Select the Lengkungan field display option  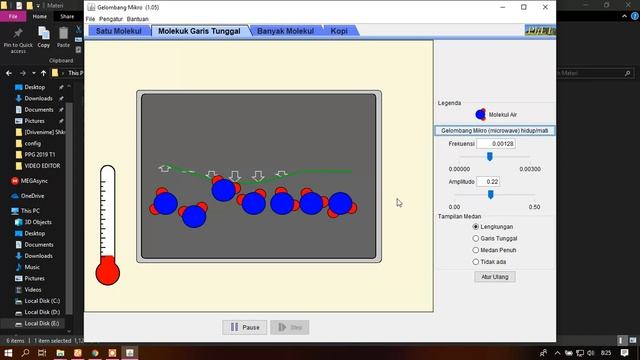pyautogui.click(x=476, y=227)
